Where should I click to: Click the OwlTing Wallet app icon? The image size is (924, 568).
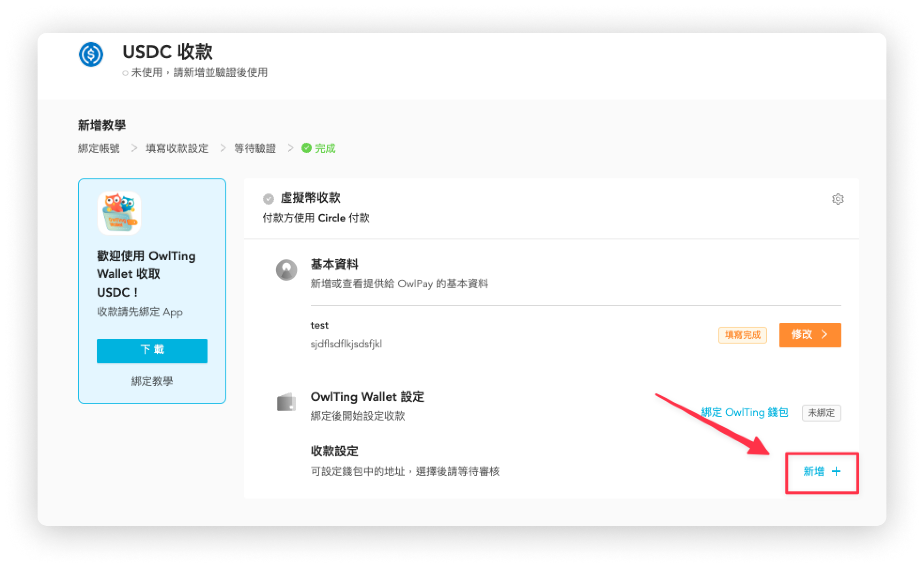(119, 213)
